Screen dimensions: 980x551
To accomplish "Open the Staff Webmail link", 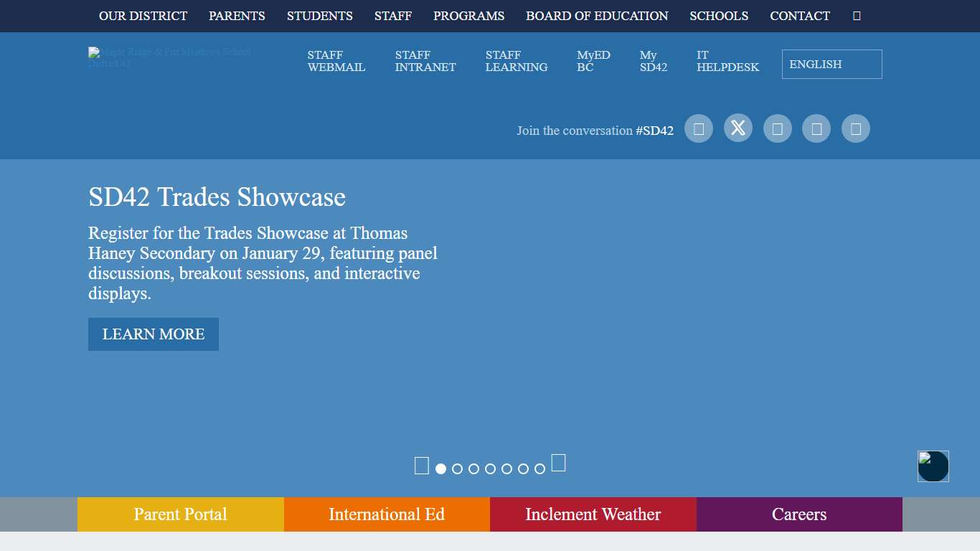I will tap(336, 61).
